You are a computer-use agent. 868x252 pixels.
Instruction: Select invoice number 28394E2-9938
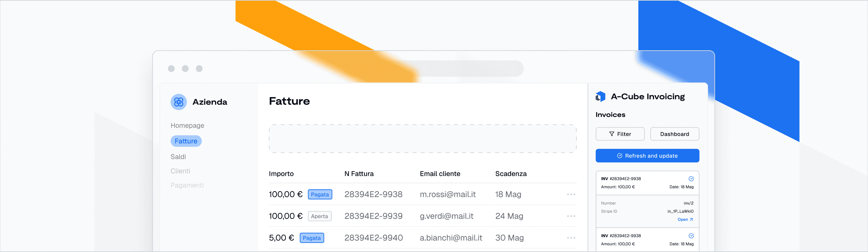[373, 194]
